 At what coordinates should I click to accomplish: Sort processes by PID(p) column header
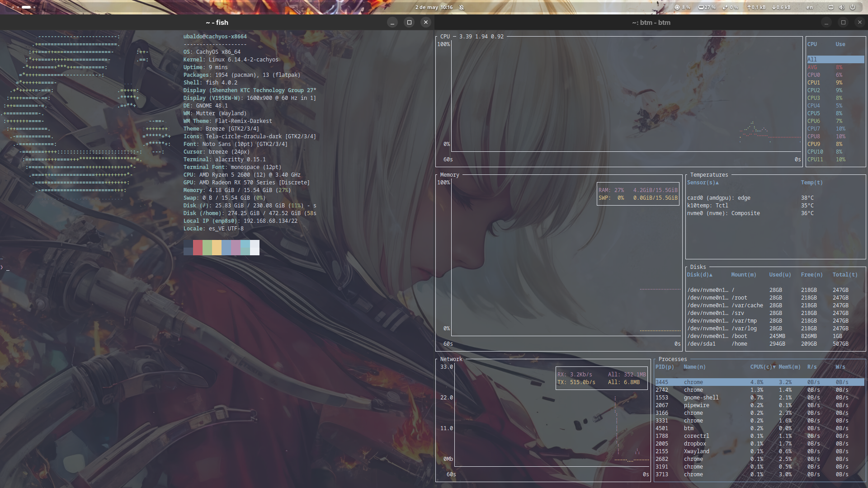click(665, 367)
